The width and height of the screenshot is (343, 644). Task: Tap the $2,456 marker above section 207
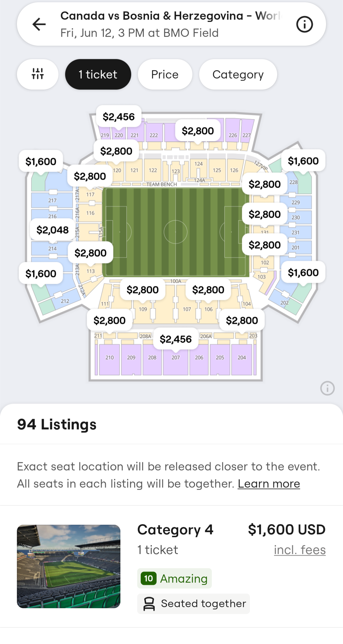(x=176, y=339)
